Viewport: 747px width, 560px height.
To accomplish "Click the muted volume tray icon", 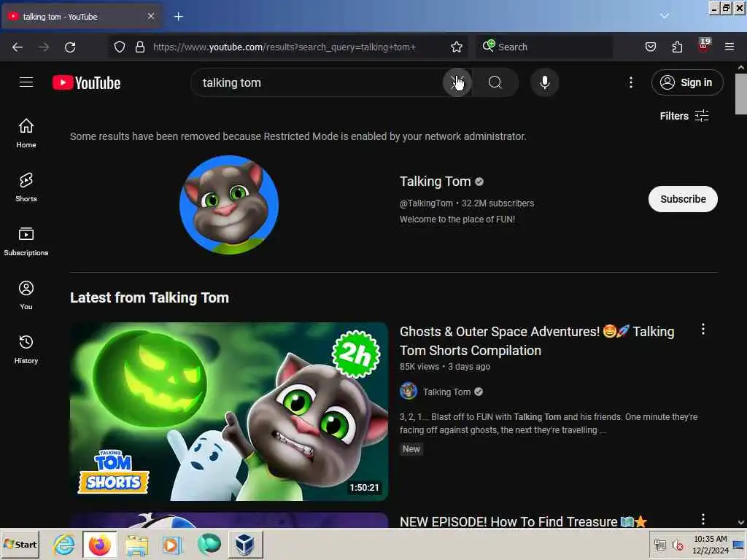I will tap(677, 544).
